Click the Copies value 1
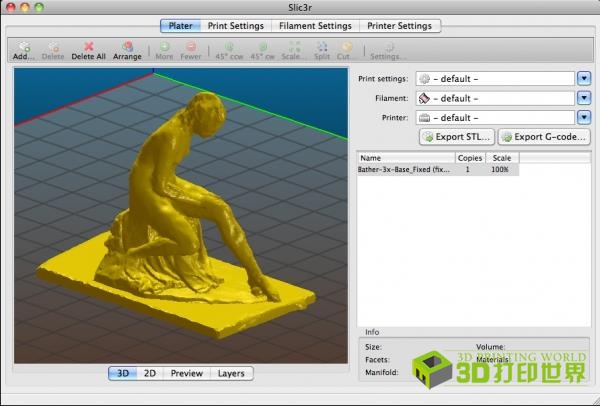This screenshot has width=600, height=406. click(x=468, y=170)
